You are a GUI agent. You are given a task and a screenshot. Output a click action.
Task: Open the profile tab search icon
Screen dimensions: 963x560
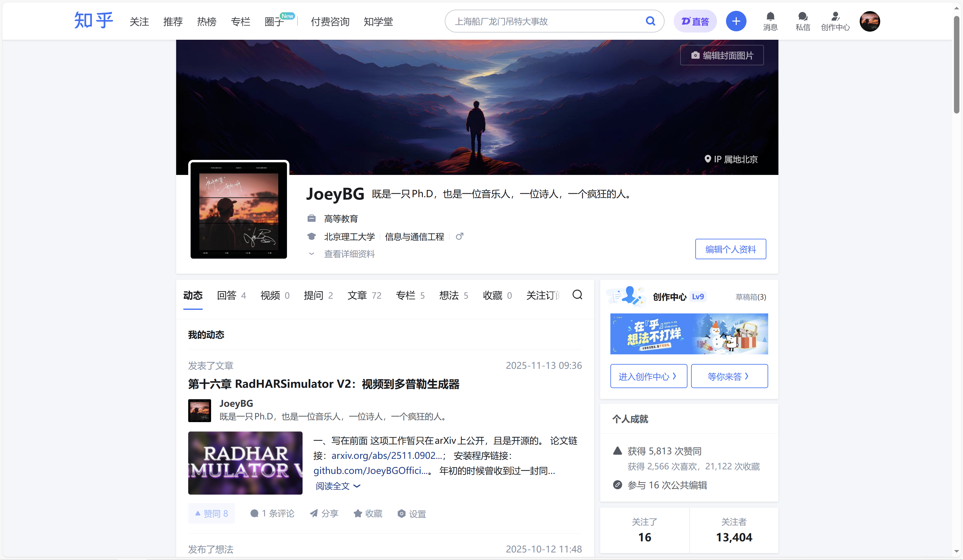577,295
